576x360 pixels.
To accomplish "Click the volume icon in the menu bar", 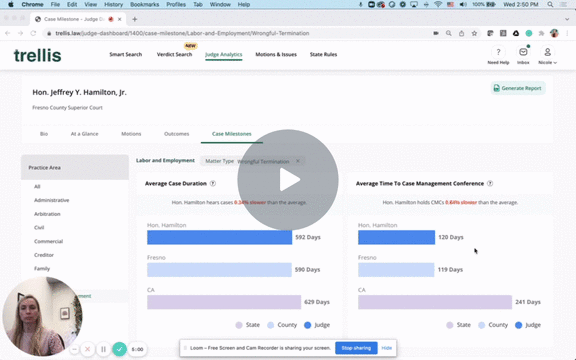I will coord(463,4).
